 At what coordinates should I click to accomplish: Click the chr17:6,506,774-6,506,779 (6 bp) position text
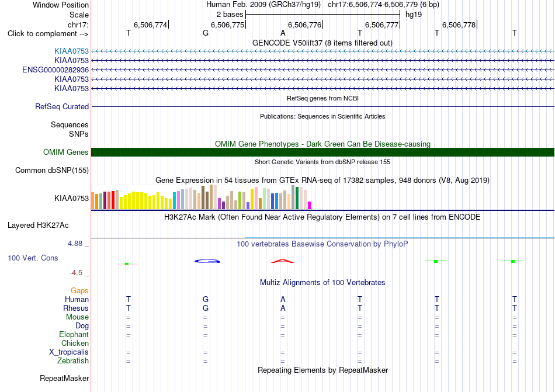tap(383, 5)
